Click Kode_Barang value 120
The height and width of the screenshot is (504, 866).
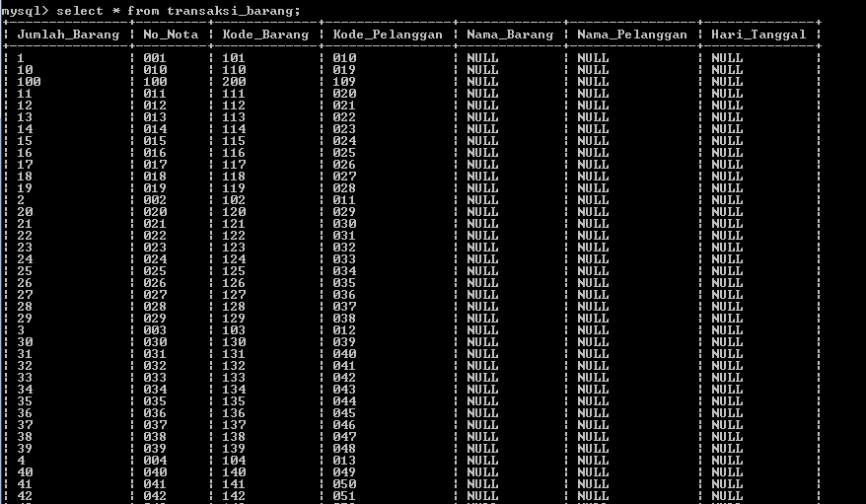[x=234, y=212]
